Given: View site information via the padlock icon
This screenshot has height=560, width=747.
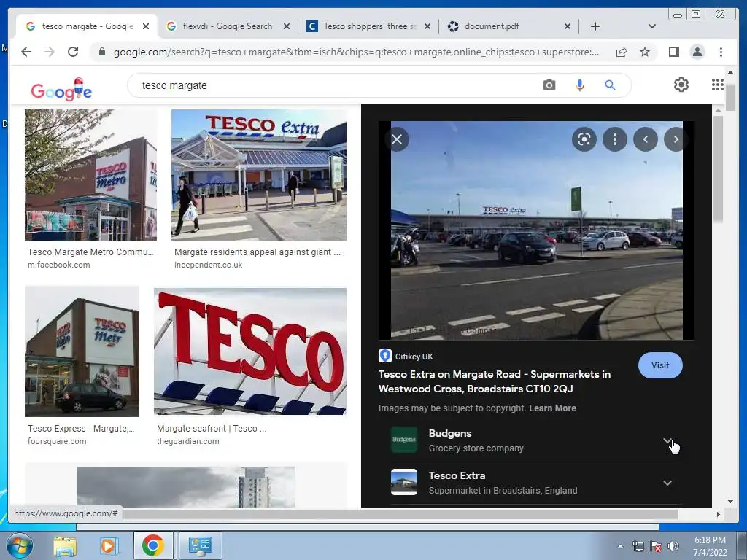Looking at the screenshot, I should [101, 52].
